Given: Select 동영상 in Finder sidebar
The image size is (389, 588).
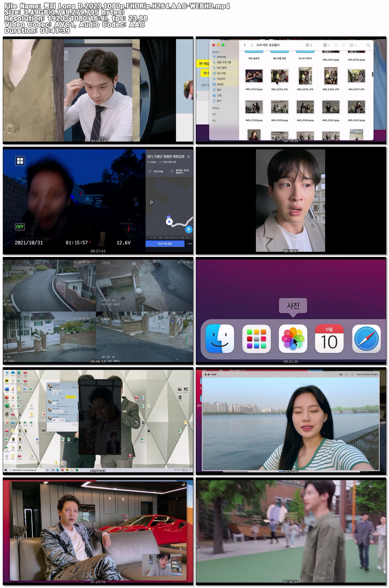Looking at the screenshot, I should pos(218,84).
